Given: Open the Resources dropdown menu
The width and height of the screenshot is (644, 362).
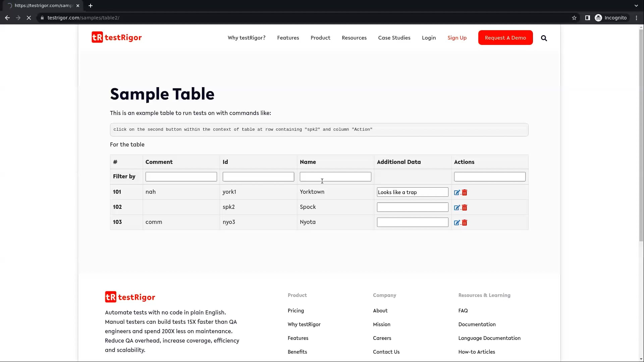Looking at the screenshot, I should (x=354, y=38).
